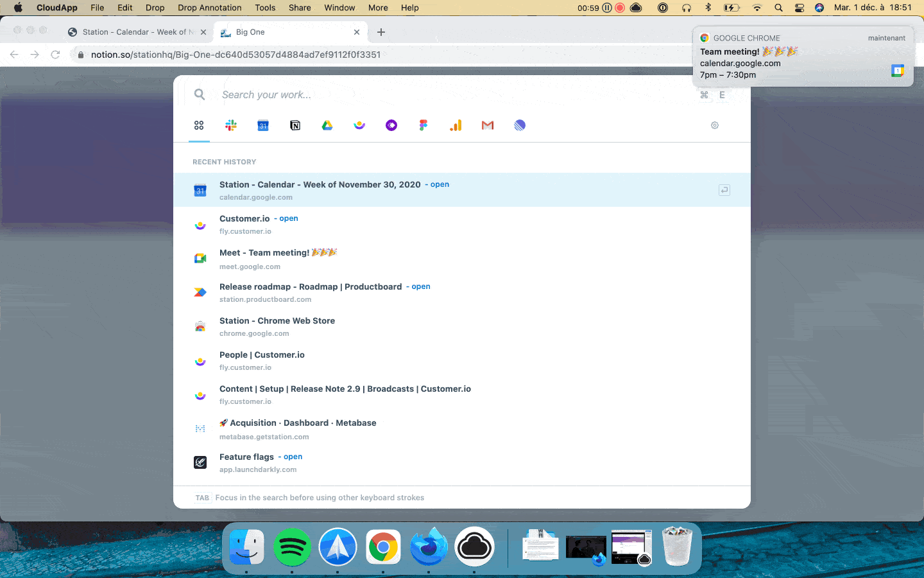Open Bluetooth status menu
This screenshot has width=924, height=578.
point(708,8)
